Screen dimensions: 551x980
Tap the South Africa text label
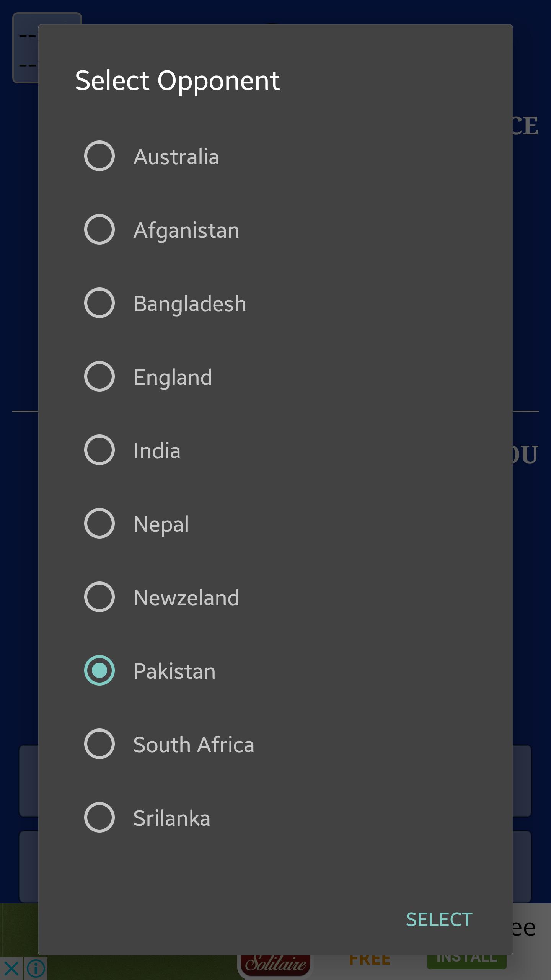tap(194, 745)
